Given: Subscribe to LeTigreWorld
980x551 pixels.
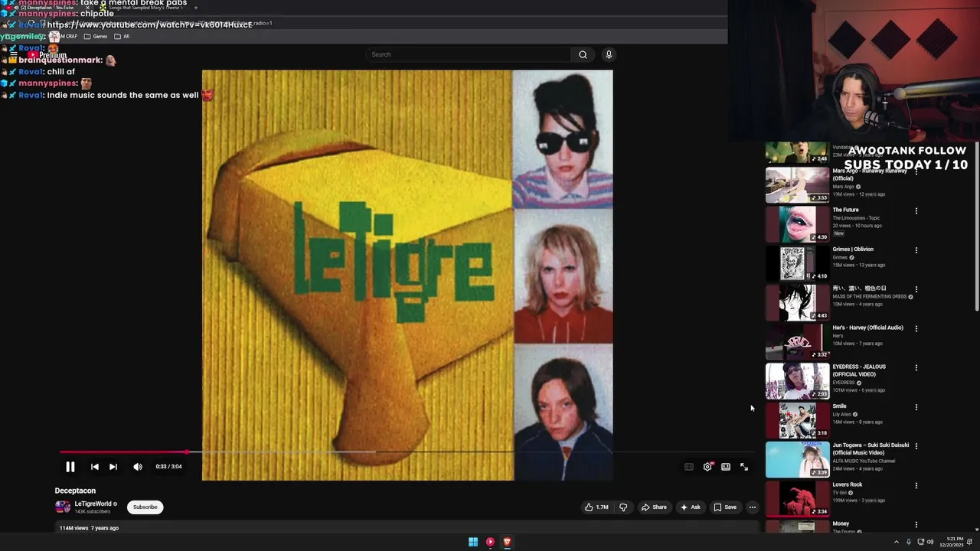Looking at the screenshot, I should click(x=145, y=507).
